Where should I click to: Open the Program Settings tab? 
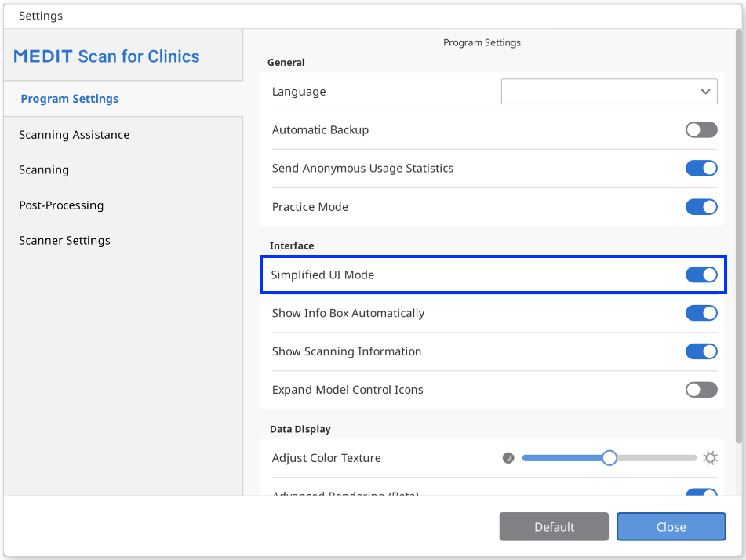[x=70, y=99]
